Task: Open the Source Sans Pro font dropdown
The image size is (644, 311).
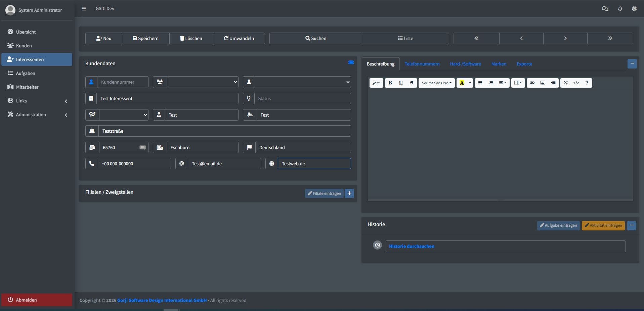Action: pyautogui.click(x=436, y=83)
